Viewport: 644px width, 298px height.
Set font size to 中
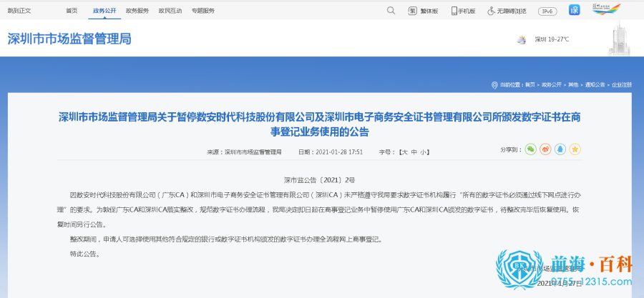[414, 152]
